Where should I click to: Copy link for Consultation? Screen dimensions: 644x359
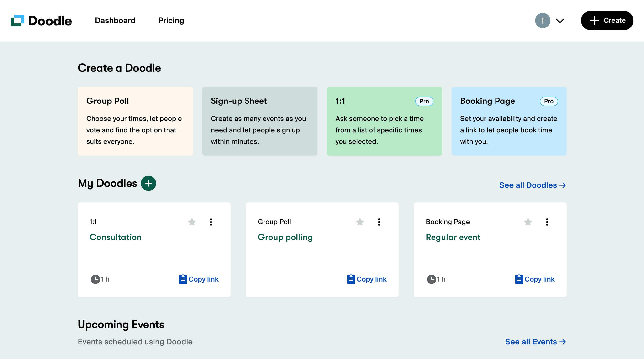click(x=199, y=279)
